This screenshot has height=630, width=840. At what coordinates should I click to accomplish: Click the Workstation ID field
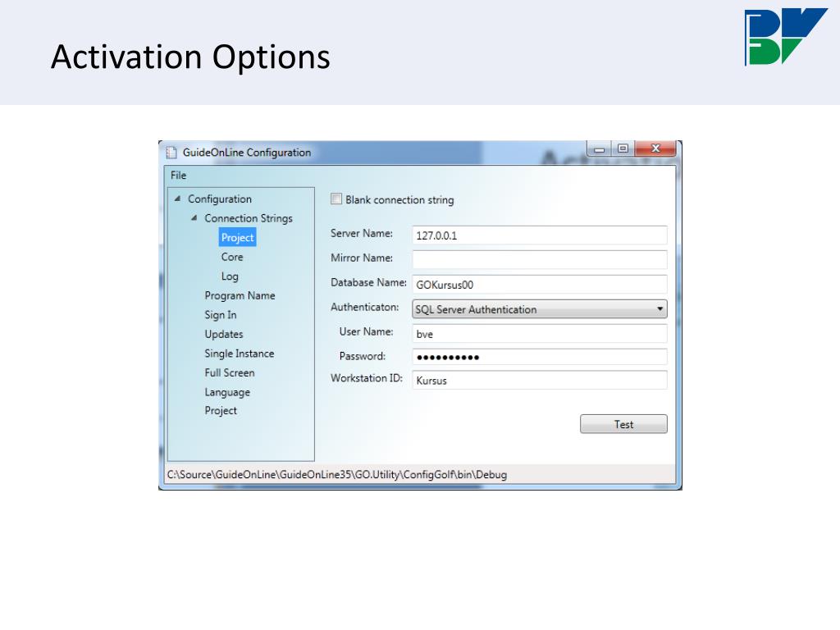(540, 380)
